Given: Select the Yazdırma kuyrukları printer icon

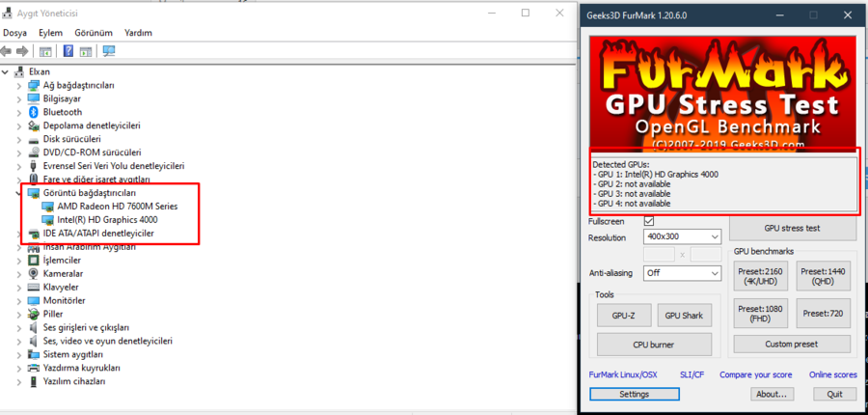Looking at the screenshot, I should 35,368.
